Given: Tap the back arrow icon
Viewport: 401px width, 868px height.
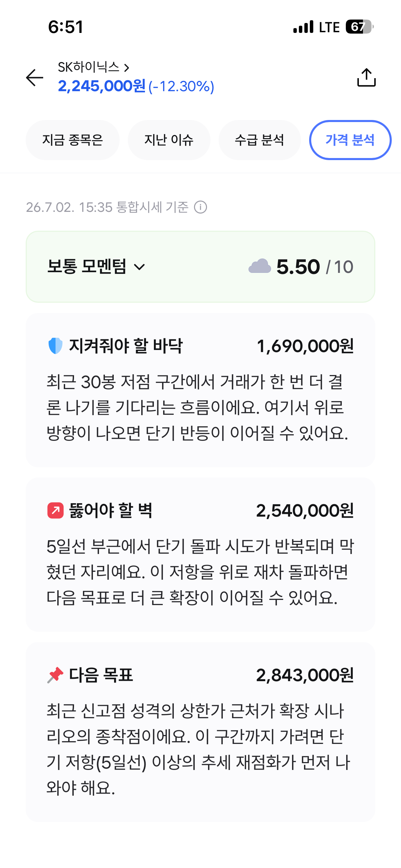Looking at the screenshot, I should 35,77.
